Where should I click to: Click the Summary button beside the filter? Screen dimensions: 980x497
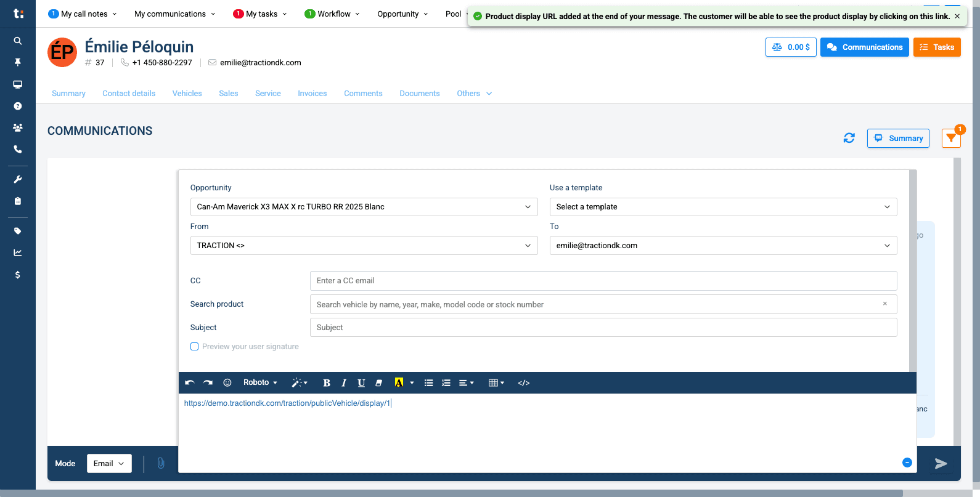(x=898, y=139)
